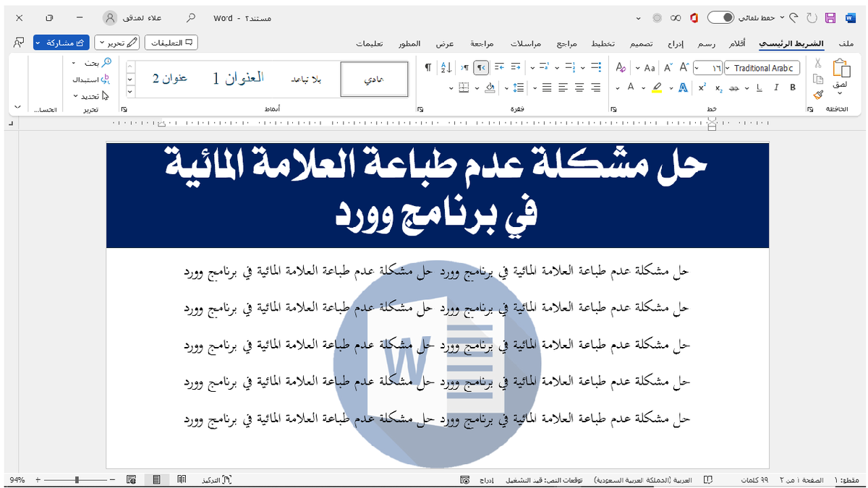
Task: Click the Sort A-Z icon
Action: pos(446,67)
